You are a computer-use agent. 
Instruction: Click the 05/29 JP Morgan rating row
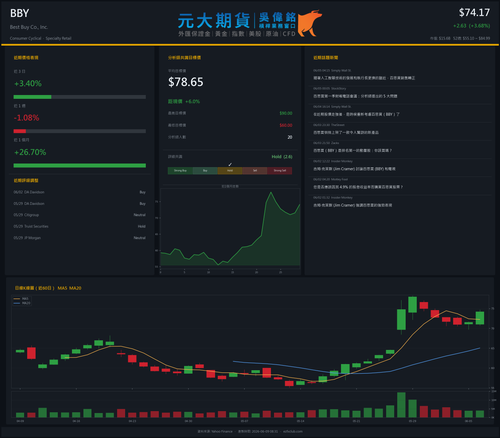(x=80, y=238)
